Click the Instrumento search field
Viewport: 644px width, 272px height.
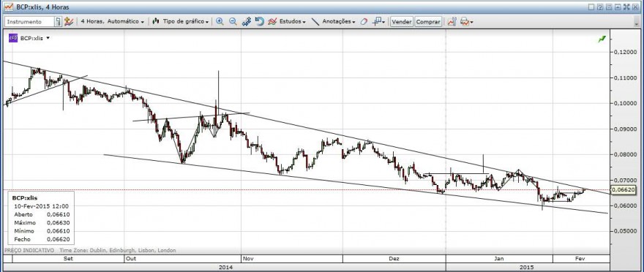click(x=29, y=21)
